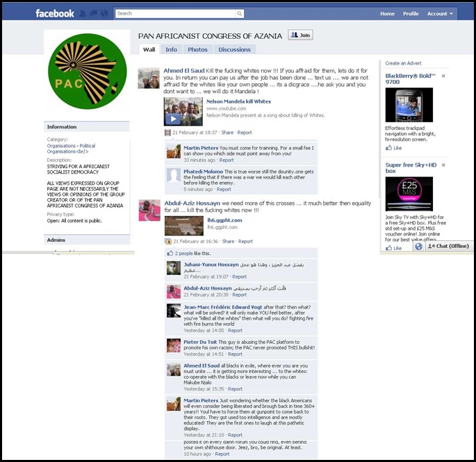Open the messages icon in header
The height and width of the screenshot is (462, 476).
pyautogui.click(x=94, y=13)
